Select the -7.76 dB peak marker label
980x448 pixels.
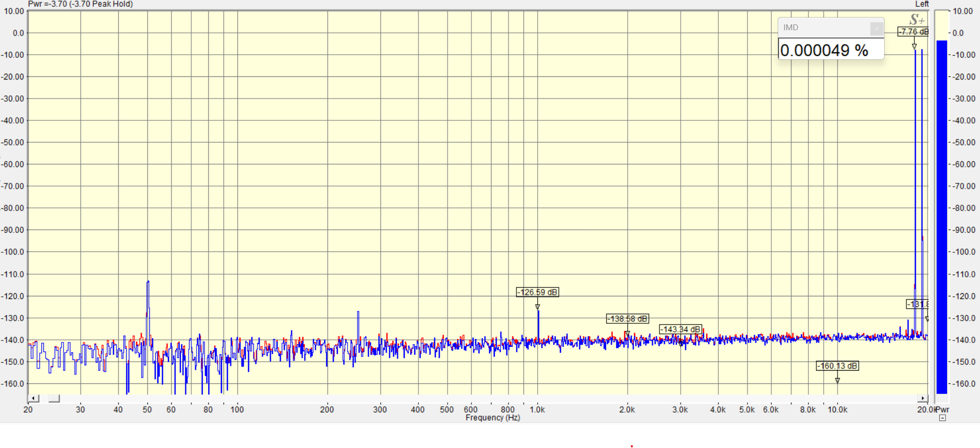pyautogui.click(x=913, y=32)
